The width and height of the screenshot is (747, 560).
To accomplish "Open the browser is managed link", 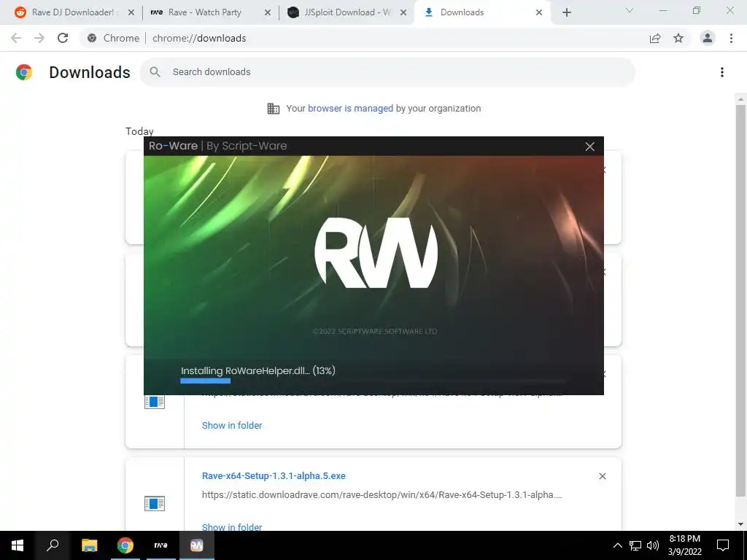I will point(350,109).
